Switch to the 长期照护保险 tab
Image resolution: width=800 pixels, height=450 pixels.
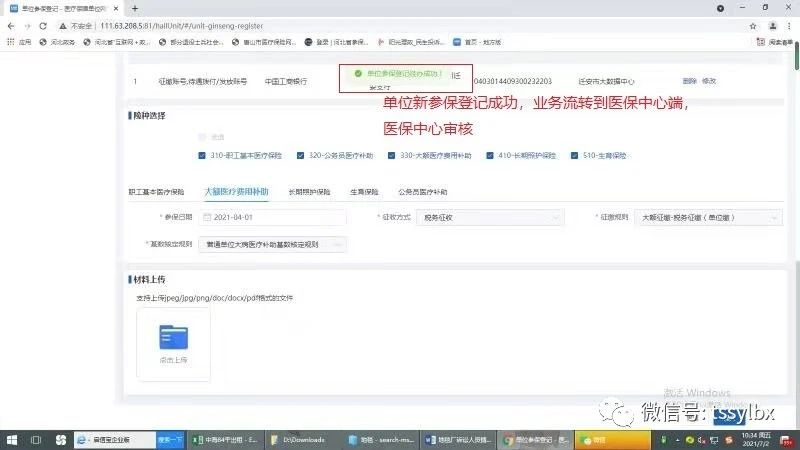tap(309, 190)
